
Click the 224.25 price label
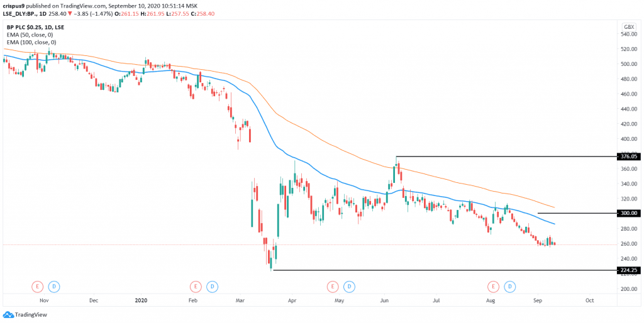(x=628, y=270)
